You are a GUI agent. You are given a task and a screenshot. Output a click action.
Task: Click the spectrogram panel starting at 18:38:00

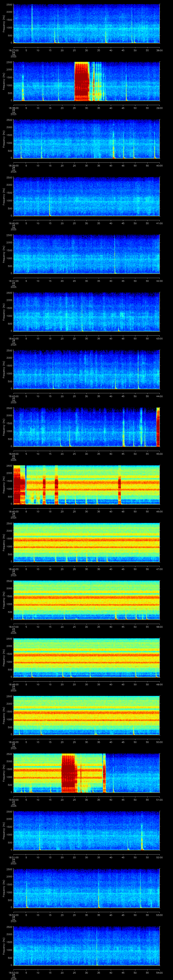[86, 81]
